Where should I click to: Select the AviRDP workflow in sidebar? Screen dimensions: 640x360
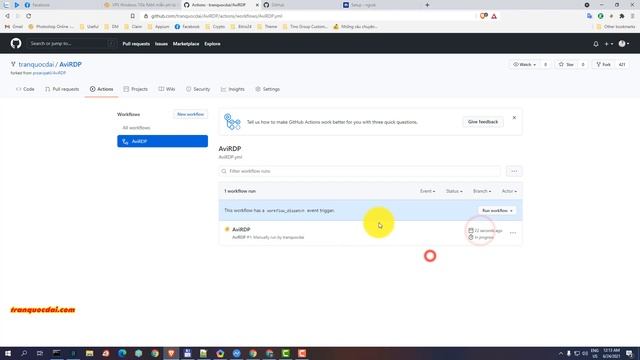pos(162,141)
